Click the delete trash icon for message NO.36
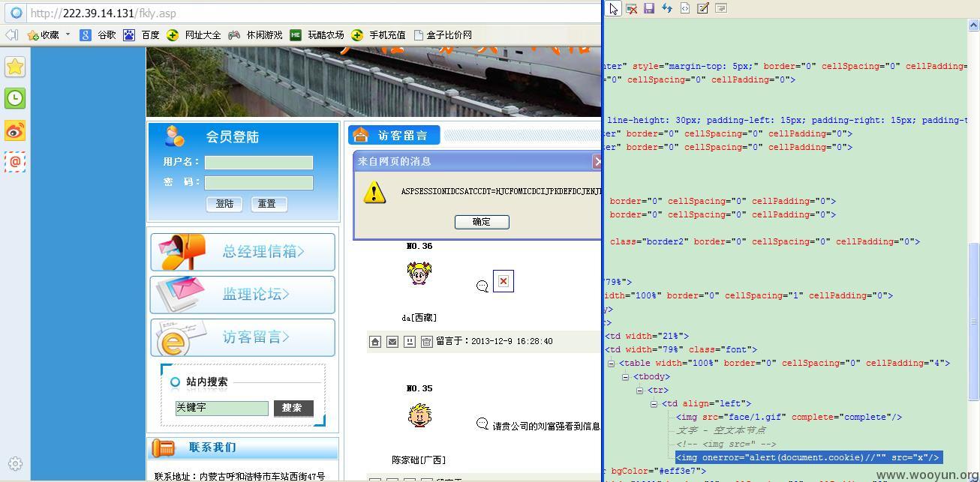The height and width of the screenshot is (482, 980). [x=426, y=341]
